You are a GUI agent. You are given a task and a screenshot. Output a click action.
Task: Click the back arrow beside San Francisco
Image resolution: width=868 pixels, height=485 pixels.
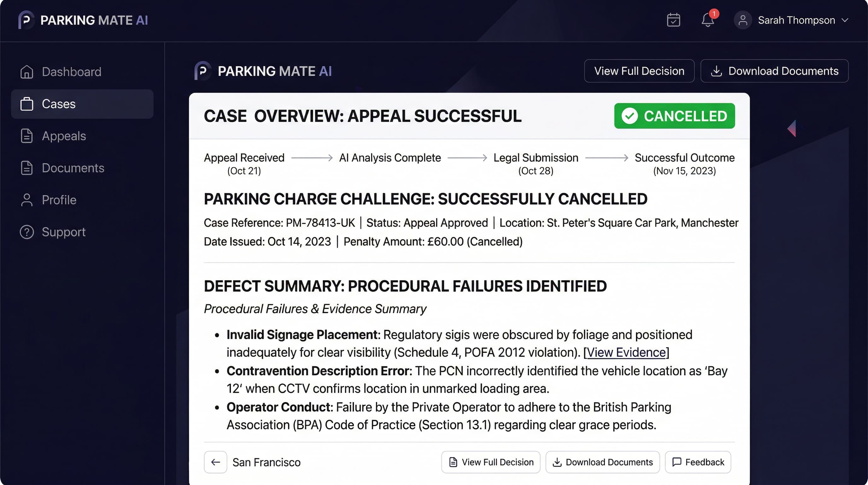(x=215, y=462)
